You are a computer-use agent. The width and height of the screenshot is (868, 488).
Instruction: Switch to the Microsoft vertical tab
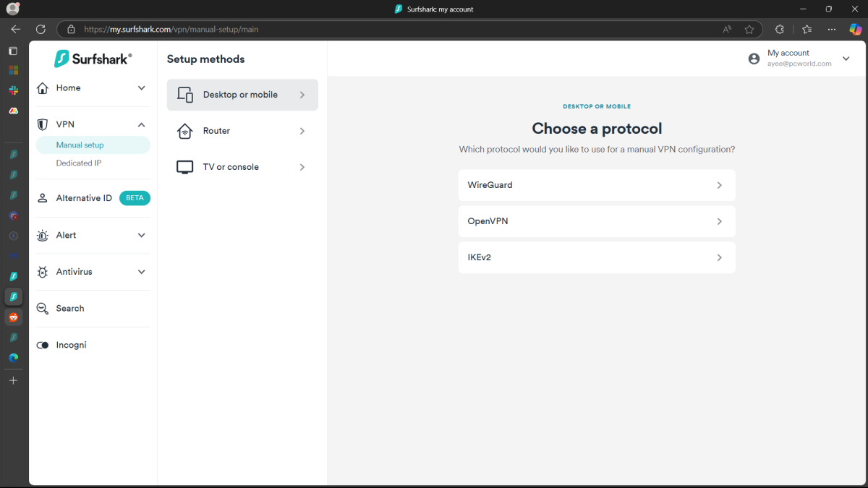[x=13, y=70]
